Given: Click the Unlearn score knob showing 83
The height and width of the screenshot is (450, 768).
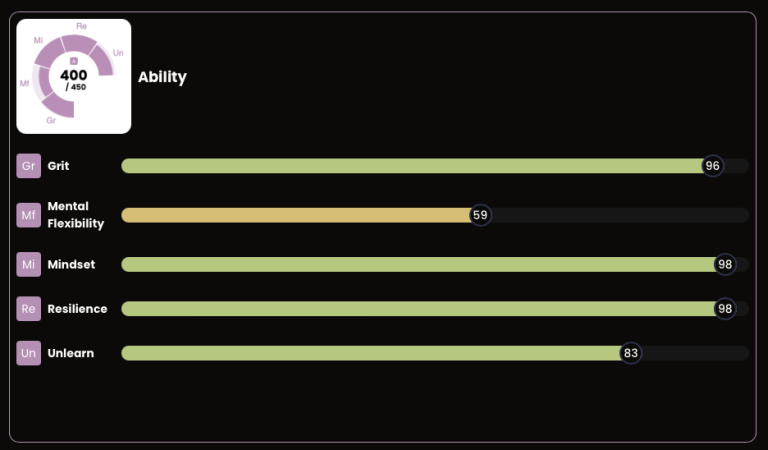Looking at the screenshot, I should 630,353.
